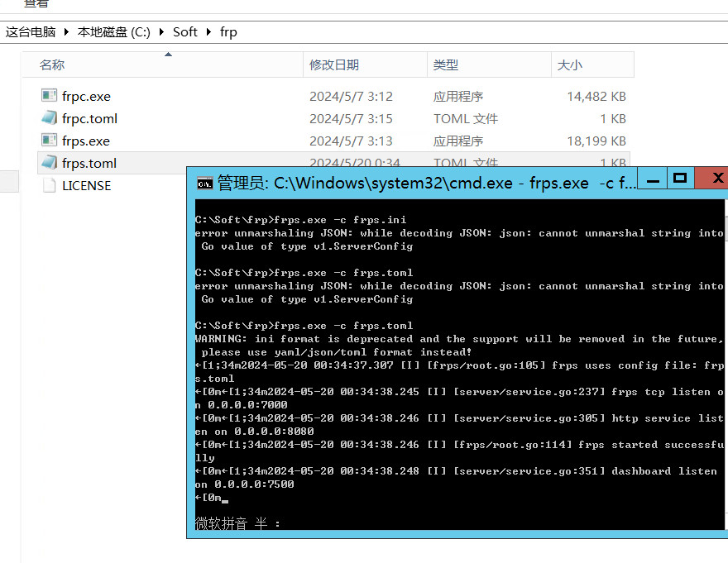Viewport: 728px width, 563px height.
Task: Click the cmd.exe window title bar text
Action: pyautogui.click(x=426, y=183)
